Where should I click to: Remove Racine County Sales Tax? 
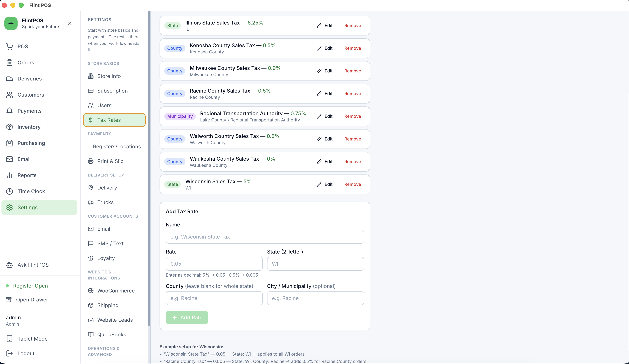tap(352, 93)
